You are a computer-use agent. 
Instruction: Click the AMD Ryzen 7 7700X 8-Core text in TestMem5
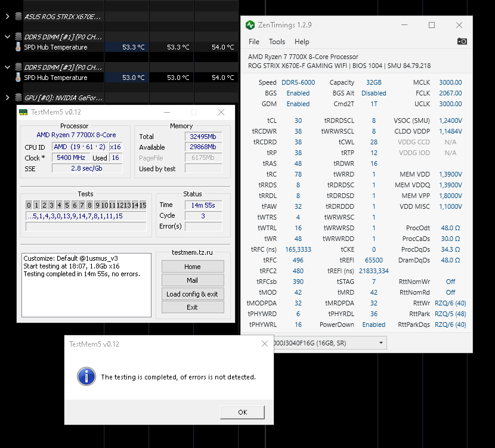click(76, 135)
